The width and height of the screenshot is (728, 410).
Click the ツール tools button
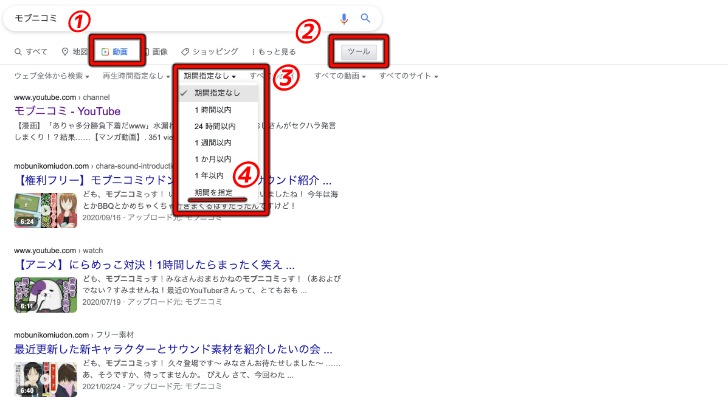(359, 52)
